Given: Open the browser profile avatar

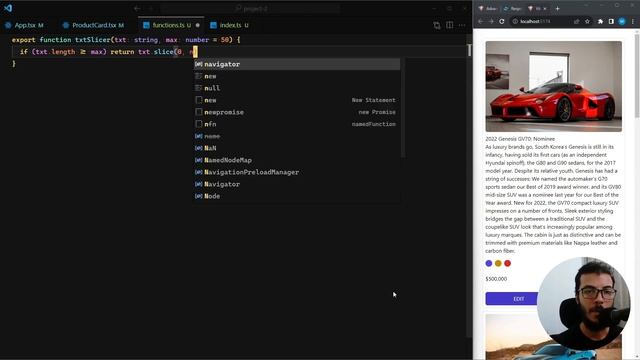Looking at the screenshot, I should [622, 21].
